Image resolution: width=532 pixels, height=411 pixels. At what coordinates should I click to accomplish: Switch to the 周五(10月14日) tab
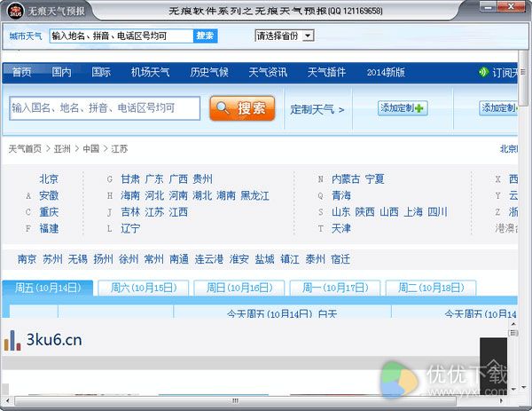pyautogui.click(x=48, y=288)
